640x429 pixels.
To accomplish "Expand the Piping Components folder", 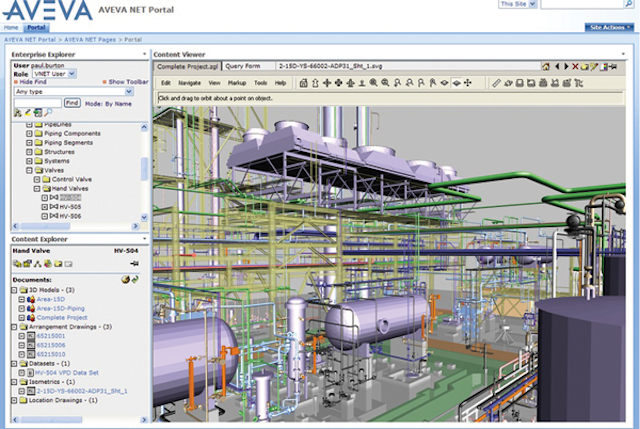I will 29,133.
